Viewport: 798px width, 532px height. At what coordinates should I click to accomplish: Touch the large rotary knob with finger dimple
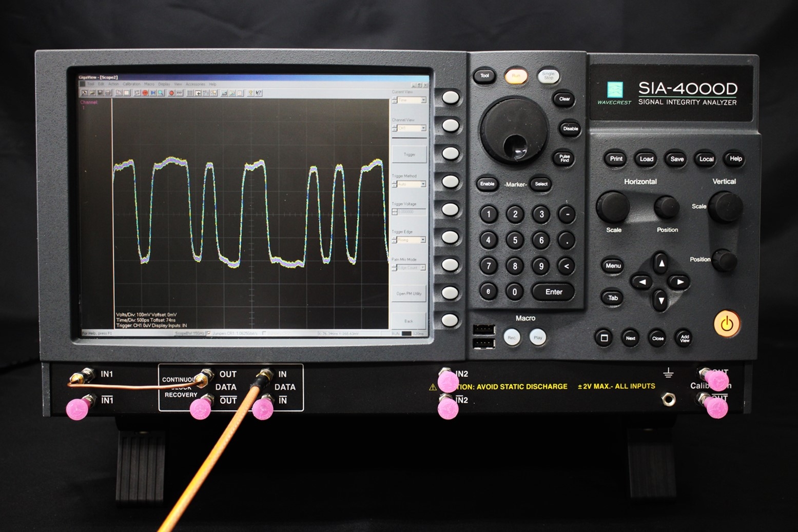pyautogui.click(x=514, y=130)
